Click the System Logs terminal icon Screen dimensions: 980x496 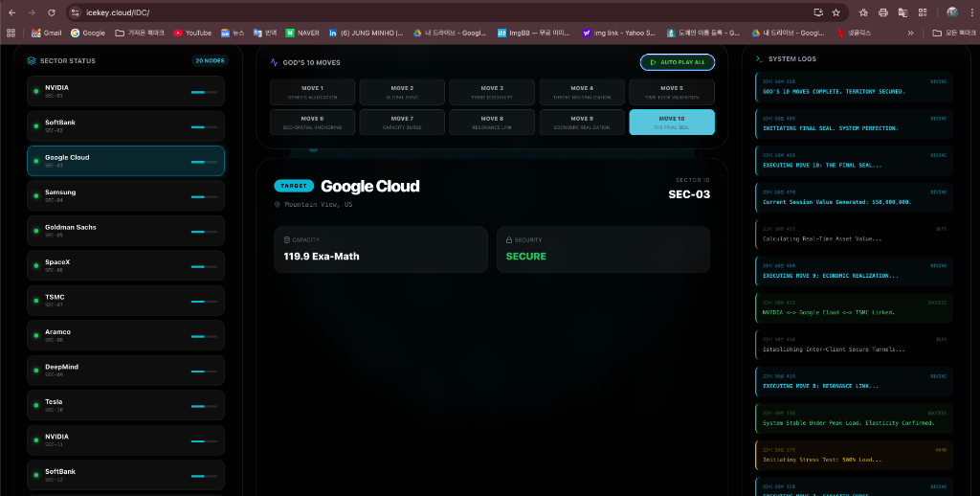point(759,58)
